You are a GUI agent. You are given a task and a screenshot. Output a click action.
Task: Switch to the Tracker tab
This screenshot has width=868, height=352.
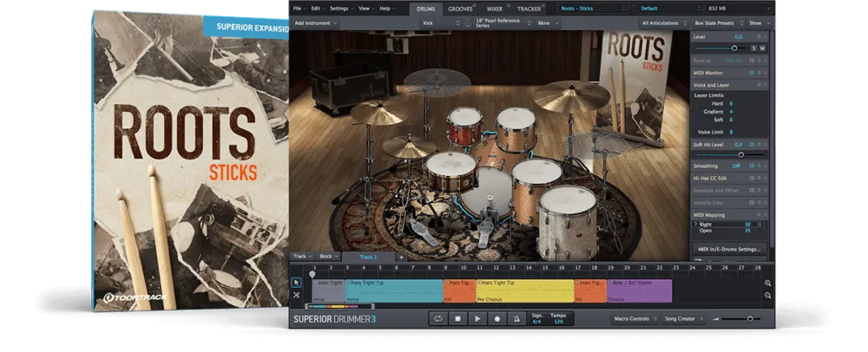click(529, 9)
